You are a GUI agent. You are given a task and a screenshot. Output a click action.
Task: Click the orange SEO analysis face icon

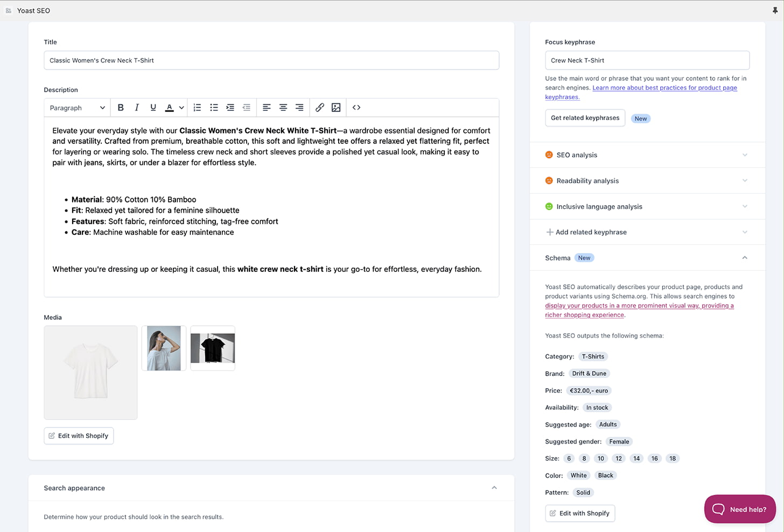549,155
